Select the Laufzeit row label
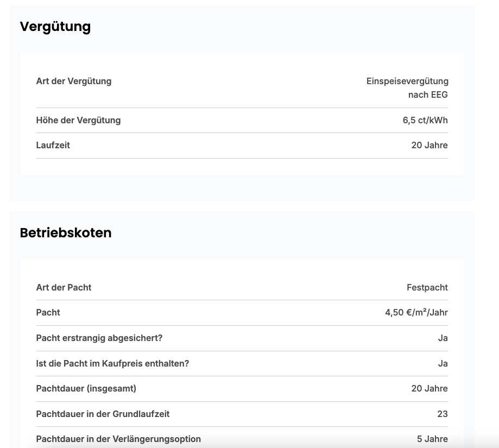Viewport: 499px width, 448px height. [x=53, y=145]
